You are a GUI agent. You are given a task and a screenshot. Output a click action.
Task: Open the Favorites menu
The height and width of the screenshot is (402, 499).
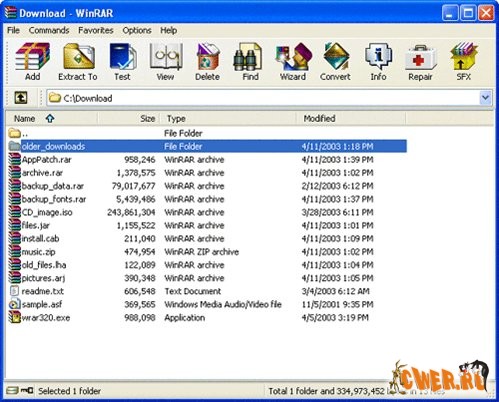(x=96, y=30)
